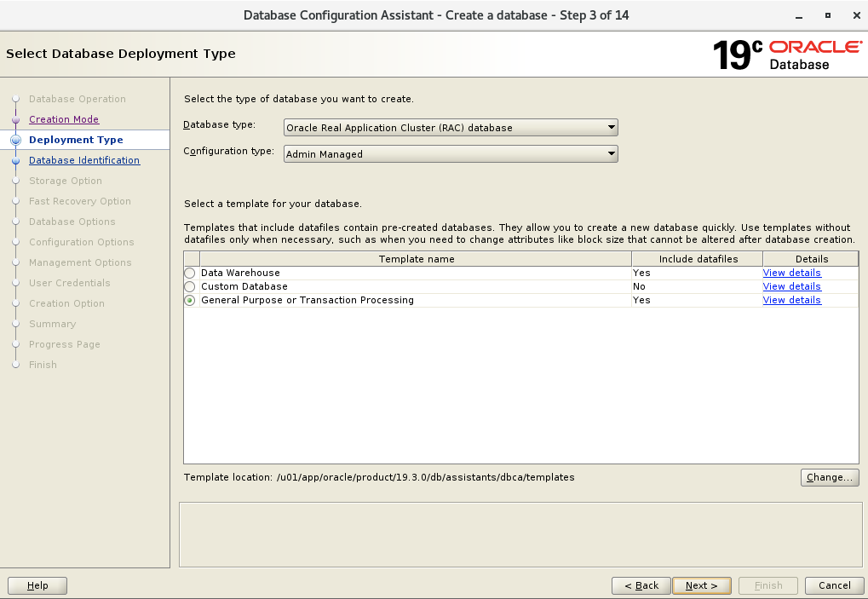
Task: Select the Data Warehouse template radio button
Action: (x=190, y=273)
